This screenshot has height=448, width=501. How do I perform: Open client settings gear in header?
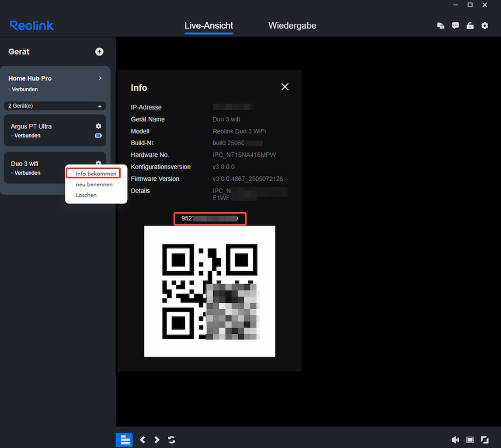point(485,26)
